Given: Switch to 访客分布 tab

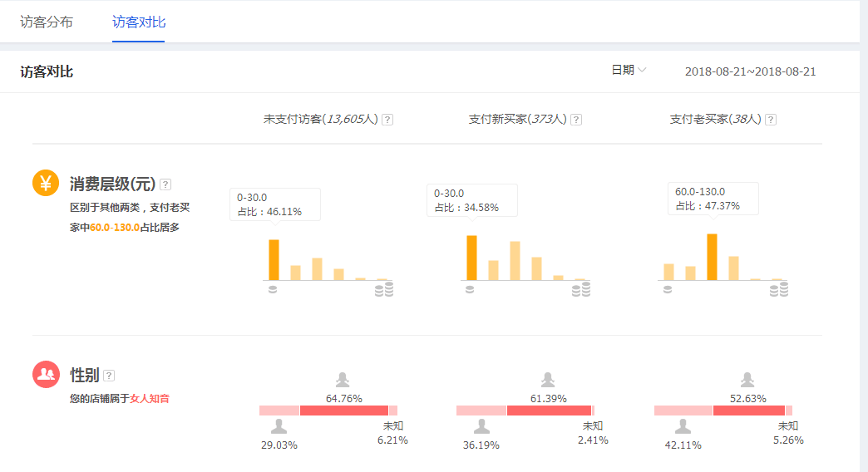Looking at the screenshot, I should click(47, 22).
